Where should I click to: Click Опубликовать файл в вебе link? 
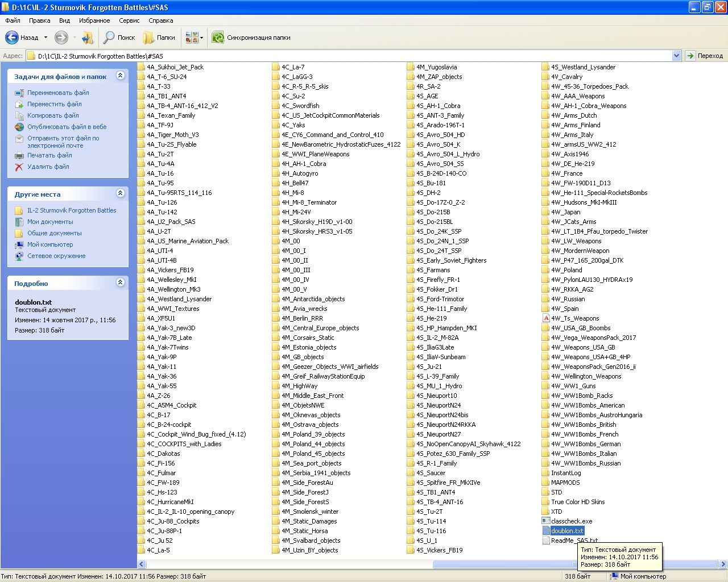pos(67,127)
